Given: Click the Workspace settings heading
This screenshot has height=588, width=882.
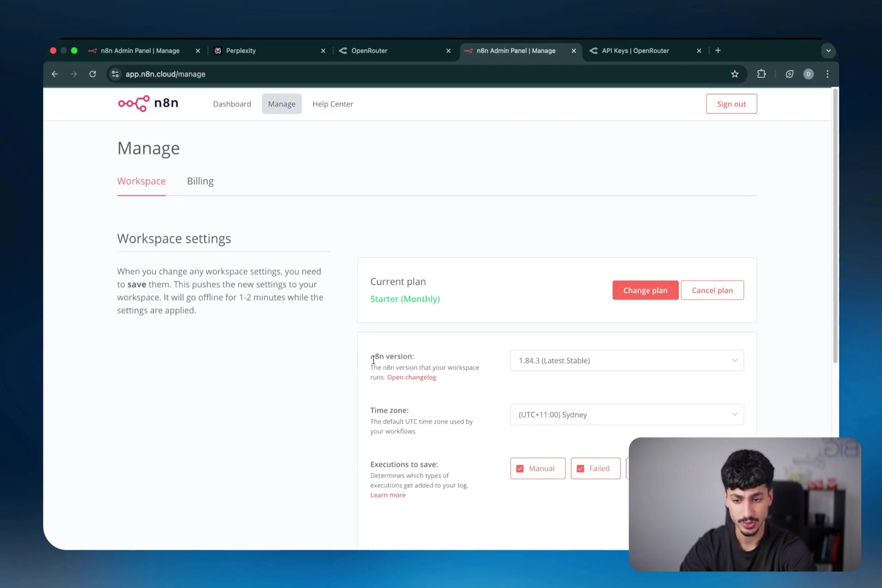Looking at the screenshot, I should tap(174, 238).
